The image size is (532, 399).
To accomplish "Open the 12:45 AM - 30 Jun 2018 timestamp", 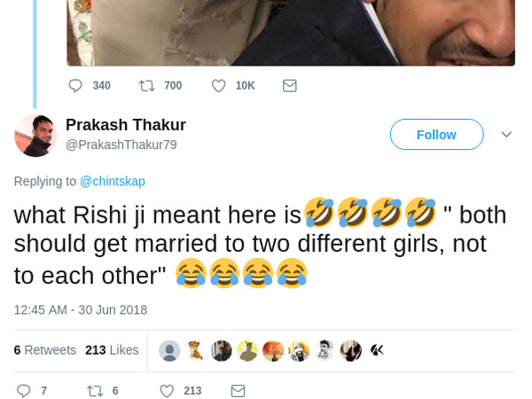I will 81,309.
